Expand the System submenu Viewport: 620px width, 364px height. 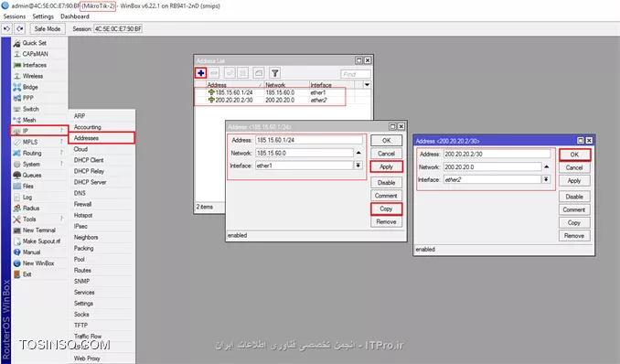pyautogui.click(x=38, y=165)
